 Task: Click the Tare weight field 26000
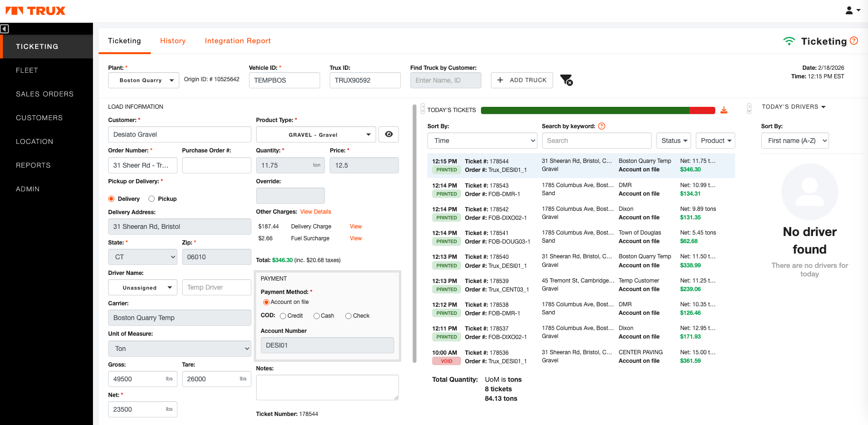(217, 379)
